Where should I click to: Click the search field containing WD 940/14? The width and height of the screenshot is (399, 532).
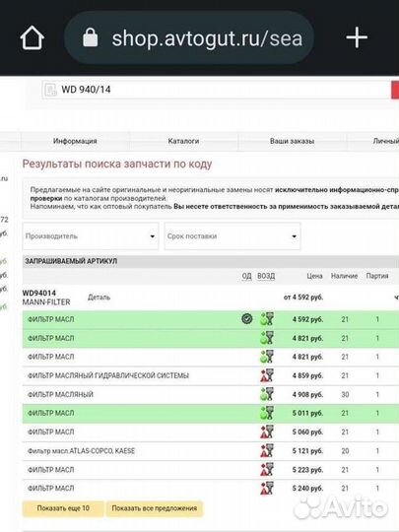coord(217,90)
